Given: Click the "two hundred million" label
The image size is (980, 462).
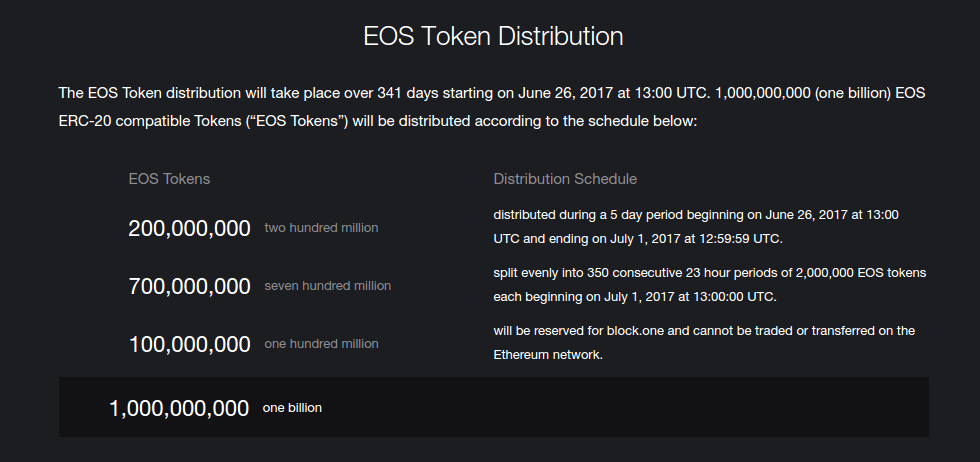Looking at the screenshot, I should tap(321, 228).
